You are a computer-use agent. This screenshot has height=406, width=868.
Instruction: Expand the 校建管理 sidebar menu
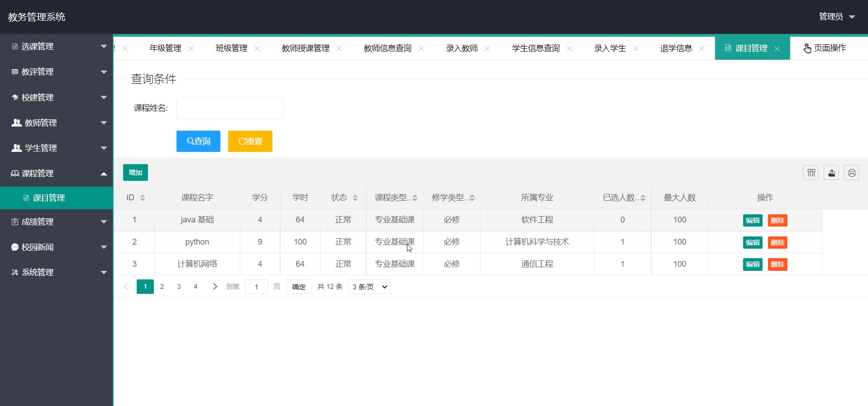(57, 97)
